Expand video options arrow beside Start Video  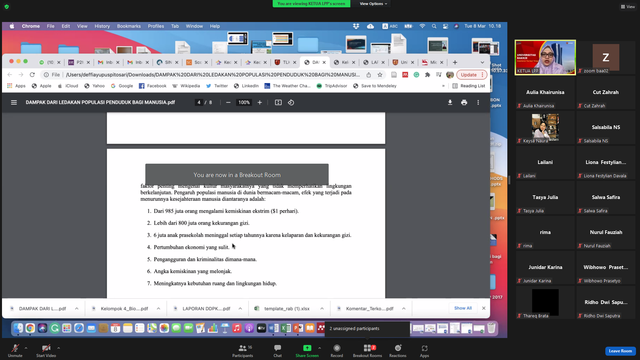(58, 348)
